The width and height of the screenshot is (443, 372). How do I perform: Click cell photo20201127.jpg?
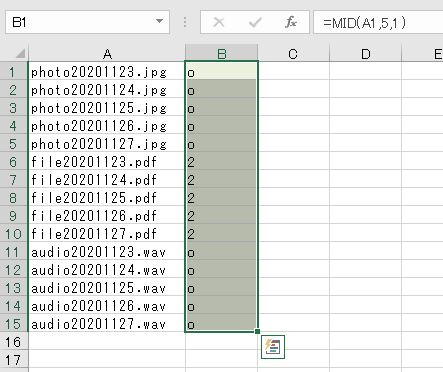pyautogui.click(x=107, y=144)
